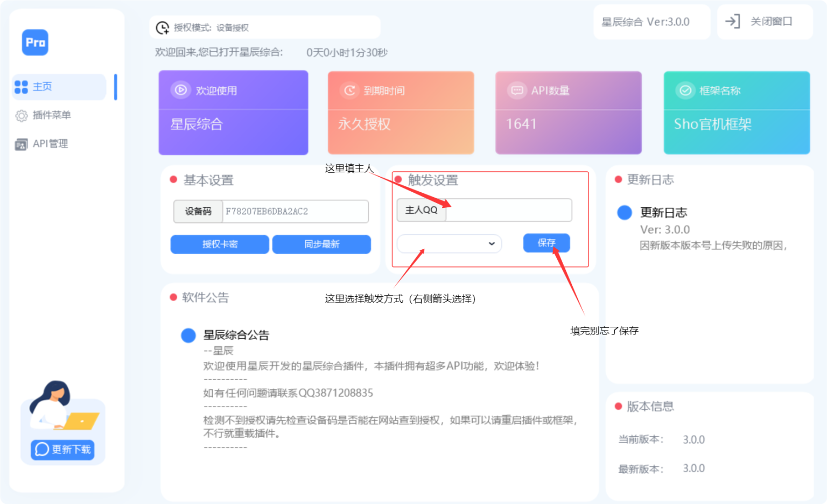Click the dropdown chevron arrow in 触发设置
Viewport: 827px width, 504px height.
[x=492, y=243]
